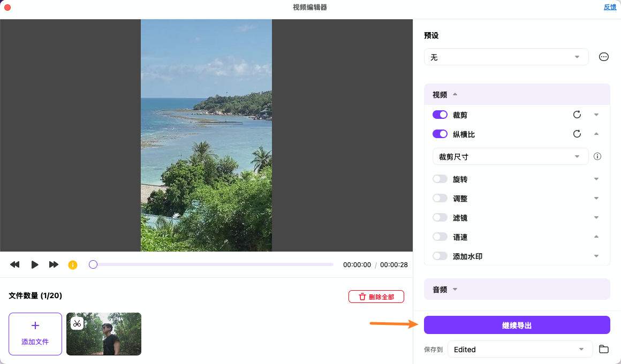Open the 预设 dropdown showing 无
Screen dimensions: 621x364
(505, 56)
